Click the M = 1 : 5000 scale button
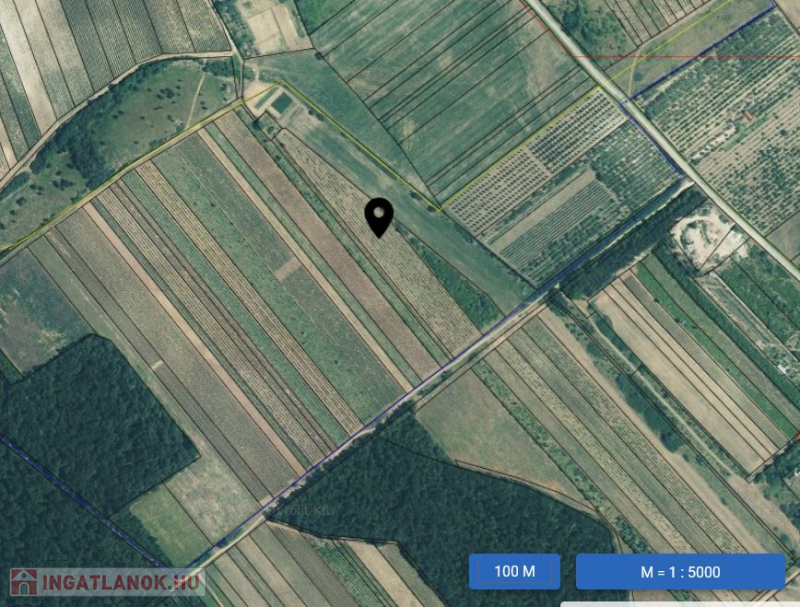 click(680, 571)
